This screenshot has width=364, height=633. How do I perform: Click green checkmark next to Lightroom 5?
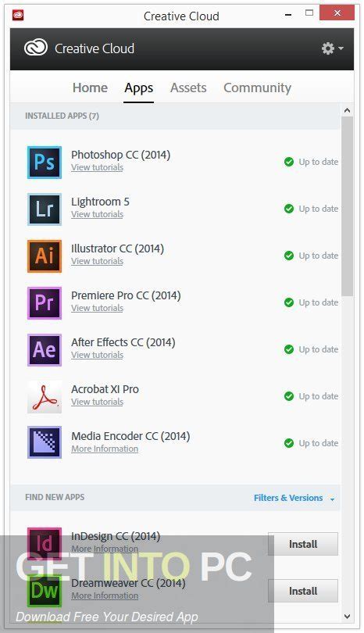(x=289, y=209)
